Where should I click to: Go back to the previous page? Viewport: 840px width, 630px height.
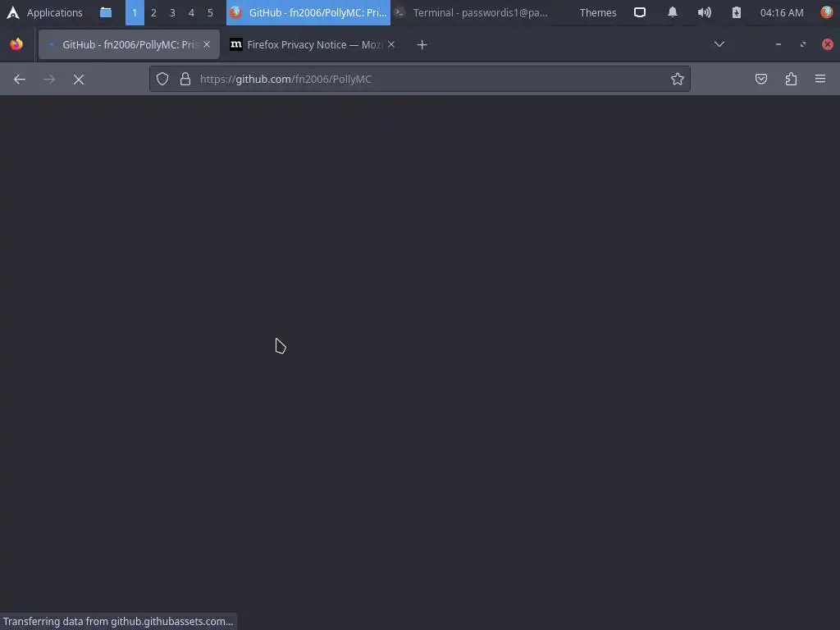(x=20, y=80)
